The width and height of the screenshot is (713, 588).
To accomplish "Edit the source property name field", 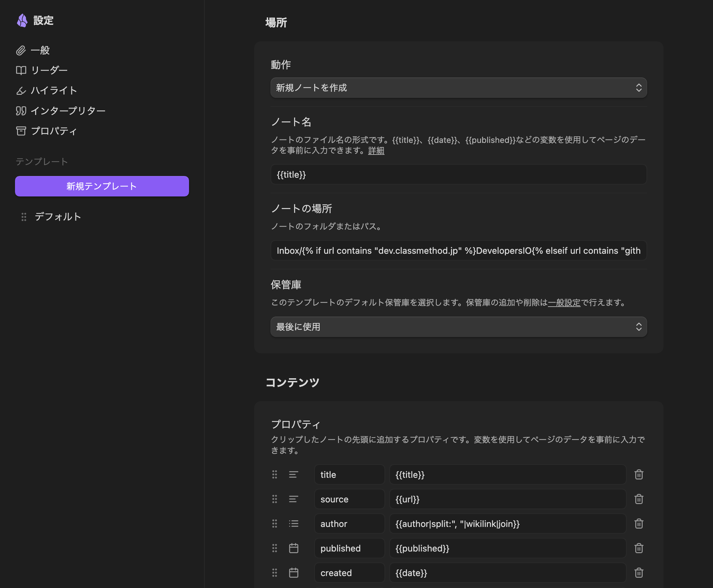I will pos(349,499).
